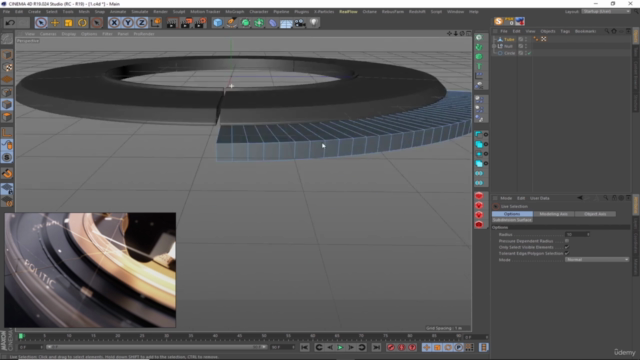Click the PSR reset icon
The height and width of the screenshot is (360, 640).
point(509,21)
